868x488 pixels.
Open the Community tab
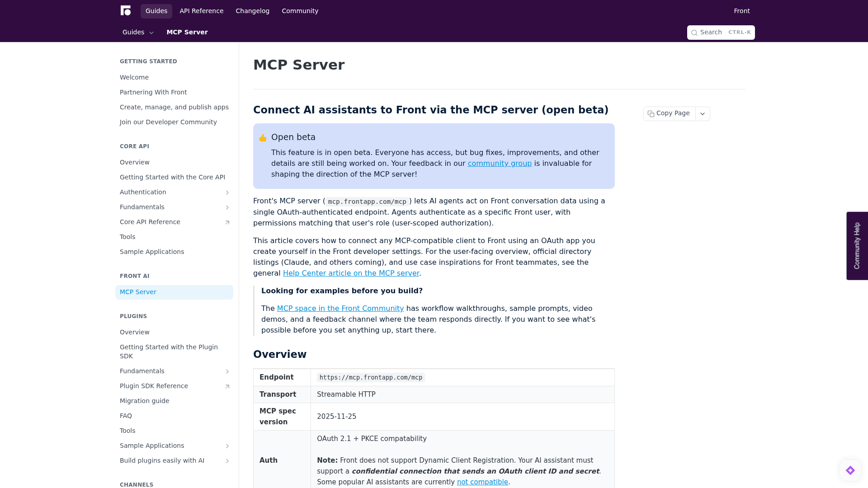click(x=300, y=11)
